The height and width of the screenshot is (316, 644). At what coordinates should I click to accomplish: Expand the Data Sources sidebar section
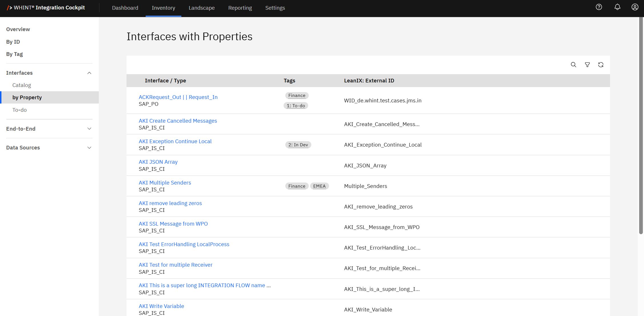click(x=89, y=148)
